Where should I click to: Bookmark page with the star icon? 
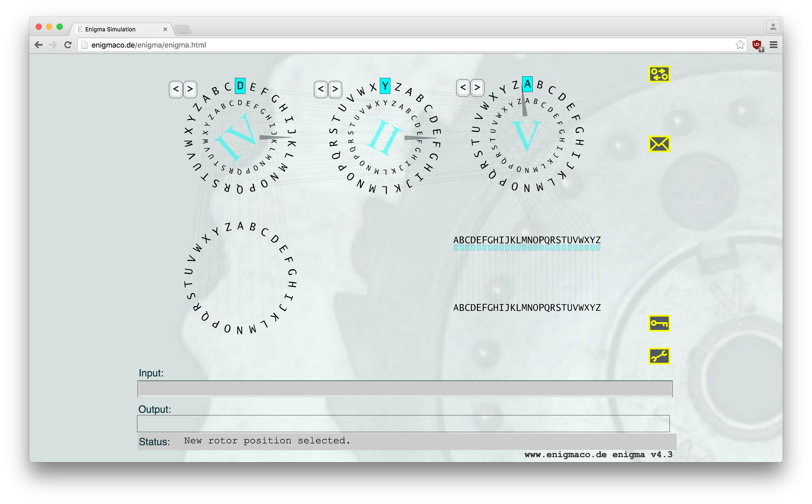[x=740, y=45]
